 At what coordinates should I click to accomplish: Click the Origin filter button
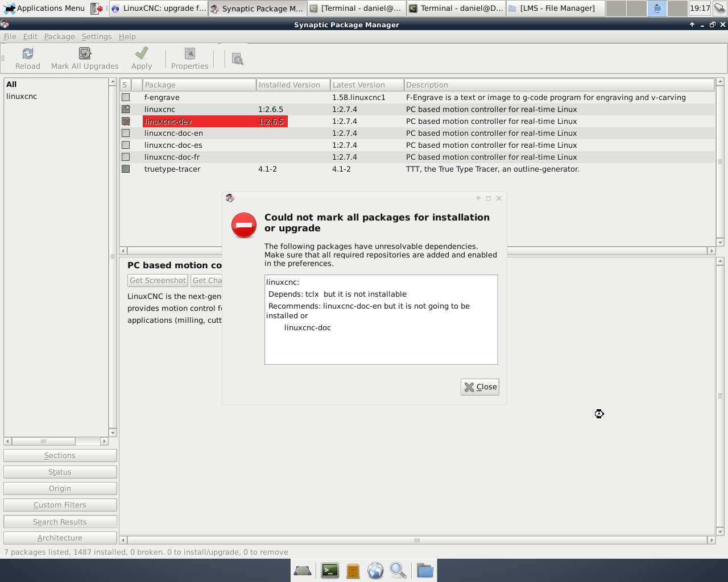(60, 489)
